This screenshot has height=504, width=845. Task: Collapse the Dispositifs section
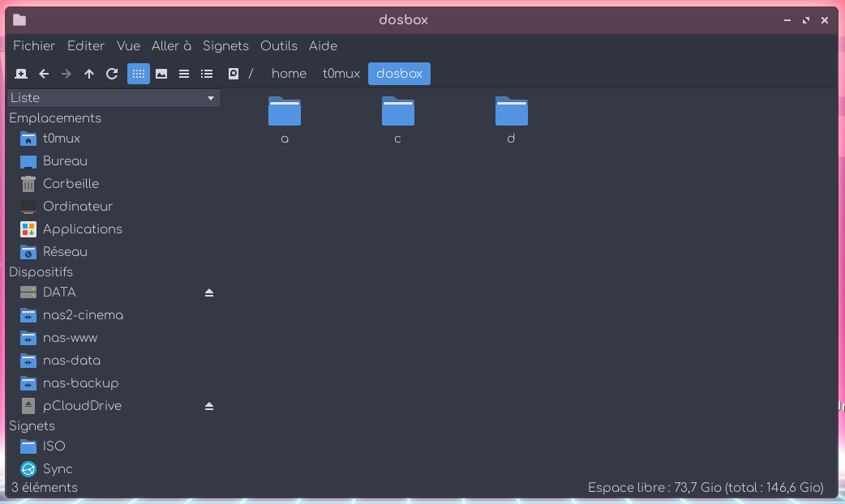(x=41, y=271)
